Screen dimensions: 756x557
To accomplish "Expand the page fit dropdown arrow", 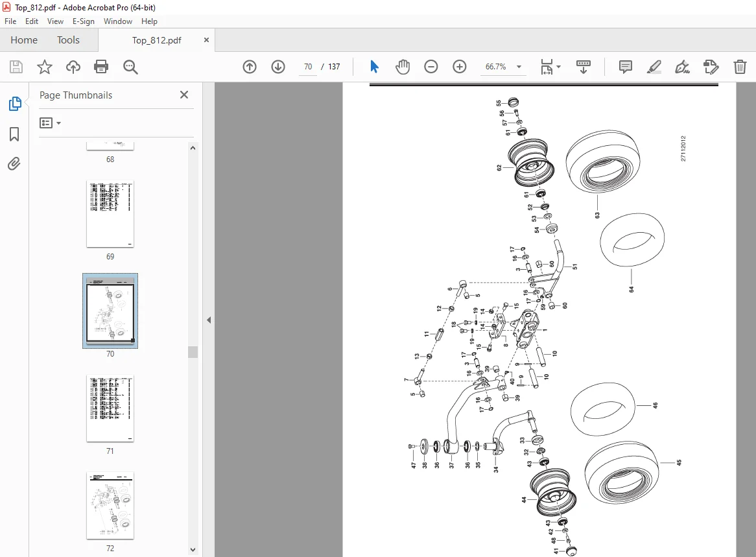I will click(558, 67).
